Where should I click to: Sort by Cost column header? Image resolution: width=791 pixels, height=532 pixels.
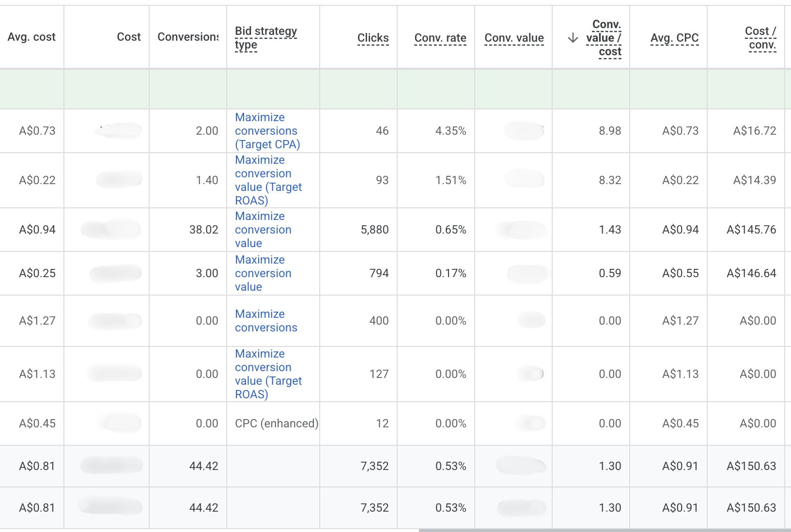coord(129,37)
